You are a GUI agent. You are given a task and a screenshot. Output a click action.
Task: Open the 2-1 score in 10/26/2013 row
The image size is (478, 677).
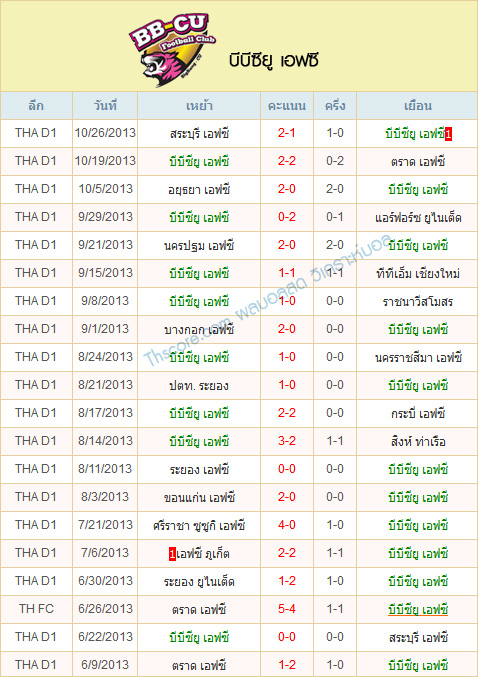coord(287,133)
